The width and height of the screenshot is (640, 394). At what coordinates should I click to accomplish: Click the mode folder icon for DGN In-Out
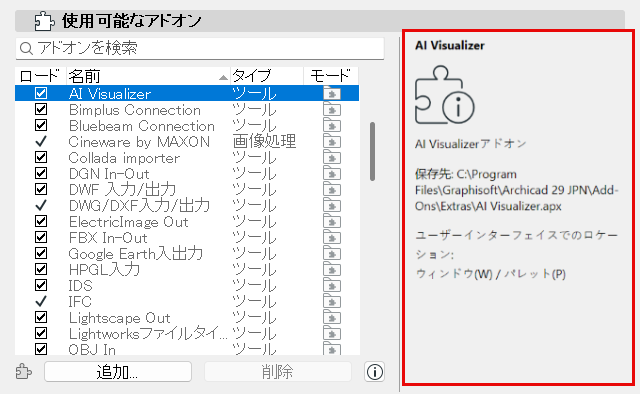click(332, 174)
